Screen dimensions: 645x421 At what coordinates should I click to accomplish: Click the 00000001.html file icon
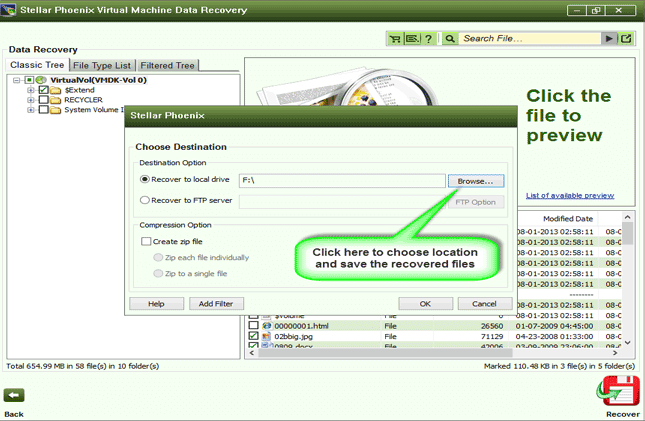click(267, 326)
